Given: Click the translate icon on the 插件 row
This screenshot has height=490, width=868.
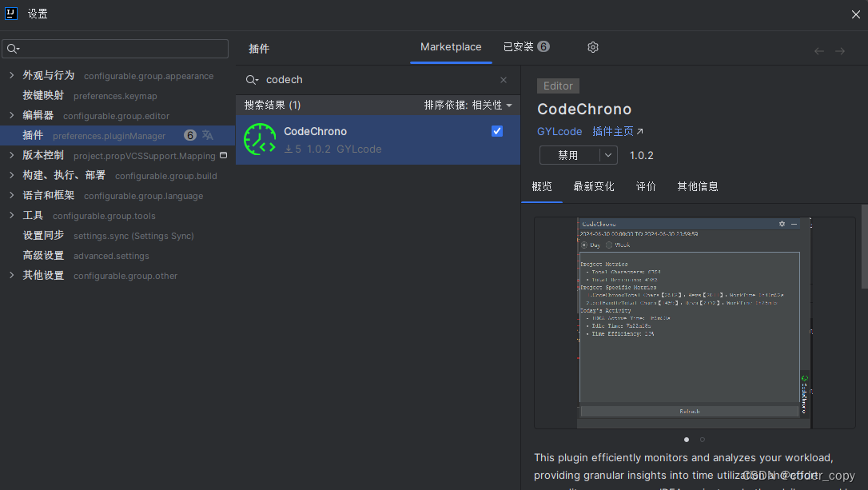Looking at the screenshot, I should coord(208,135).
